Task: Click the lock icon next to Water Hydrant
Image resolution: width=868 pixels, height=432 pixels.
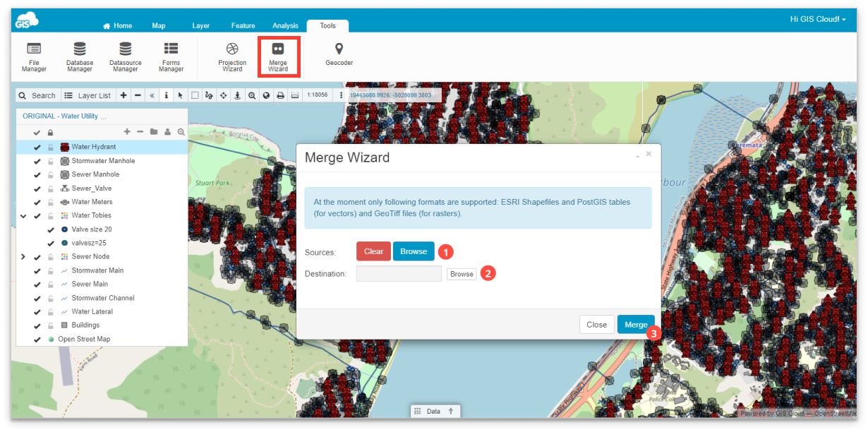Action: point(50,147)
